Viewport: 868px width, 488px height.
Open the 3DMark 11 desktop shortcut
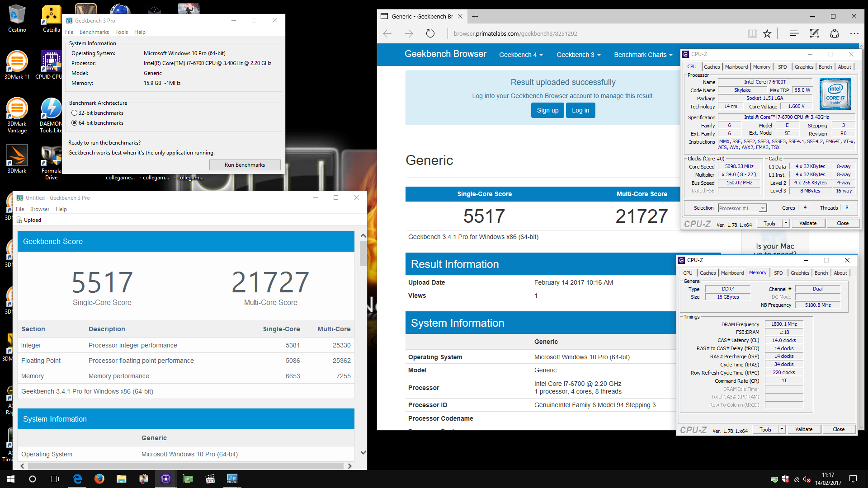[17, 65]
